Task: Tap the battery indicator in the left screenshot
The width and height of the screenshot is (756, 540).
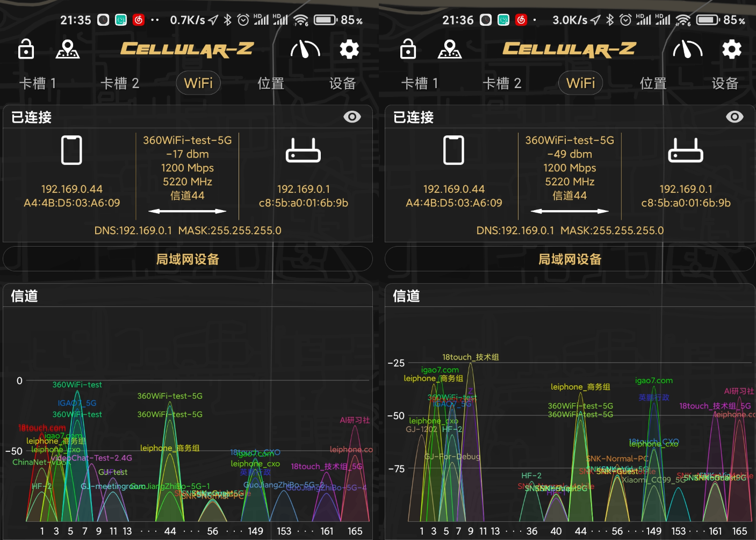Action: click(326, 20)
